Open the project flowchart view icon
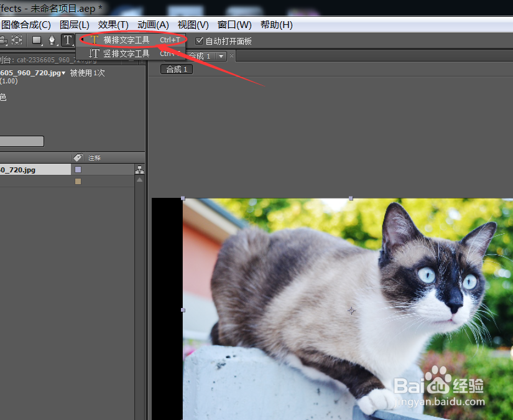The image size is (513, 420). point(139,170)
